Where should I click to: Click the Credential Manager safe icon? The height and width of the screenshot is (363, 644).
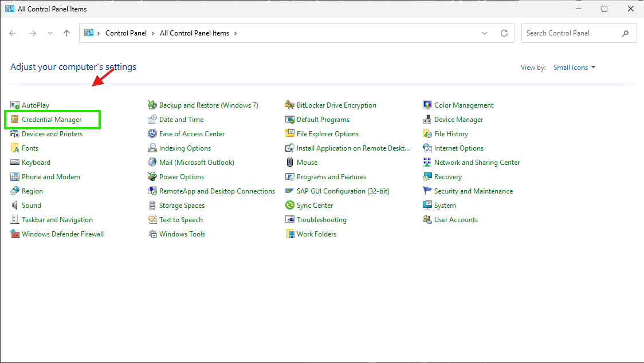(15, 120)
